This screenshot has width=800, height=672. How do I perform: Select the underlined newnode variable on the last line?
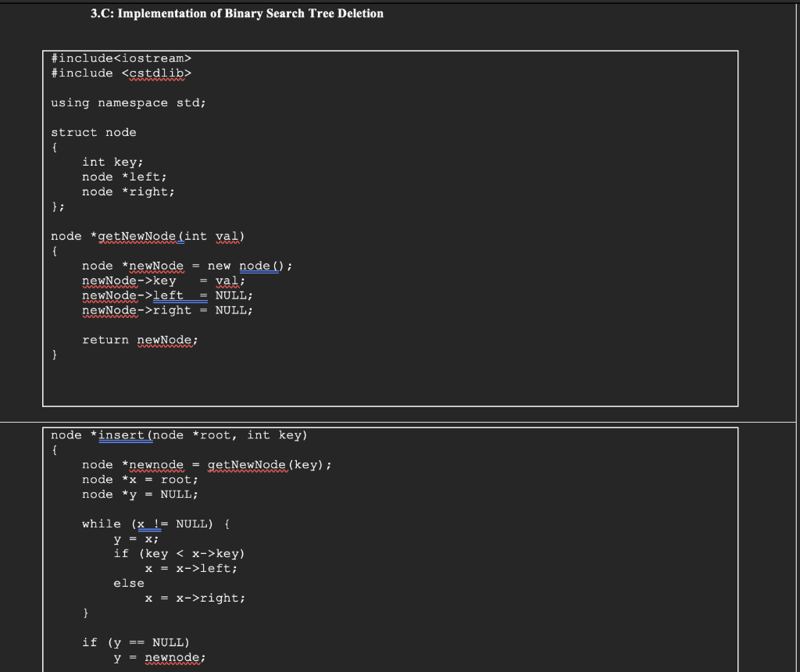(173, 657)
